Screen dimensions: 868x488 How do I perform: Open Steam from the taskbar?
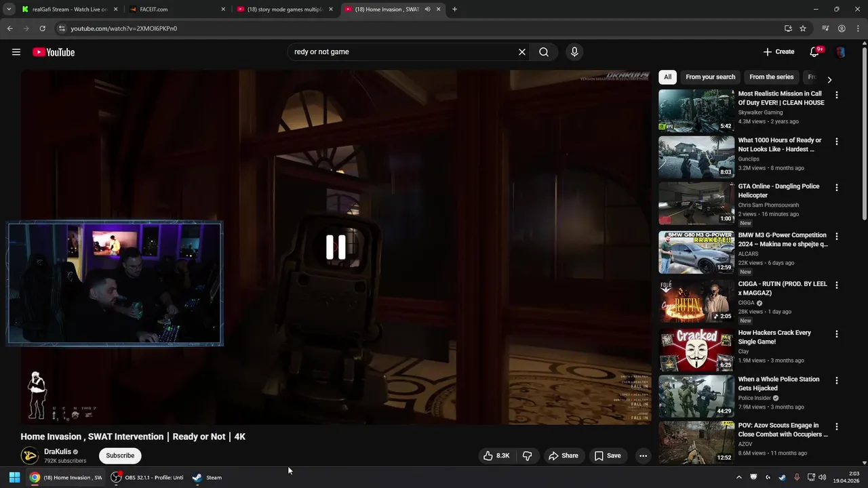(207, 477)
